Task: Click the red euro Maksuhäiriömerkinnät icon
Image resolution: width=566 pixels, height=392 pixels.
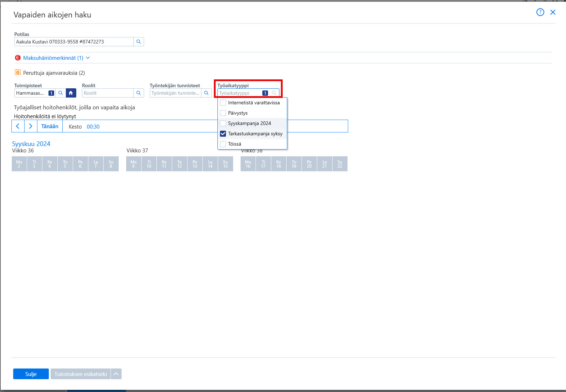Action: 18,58
